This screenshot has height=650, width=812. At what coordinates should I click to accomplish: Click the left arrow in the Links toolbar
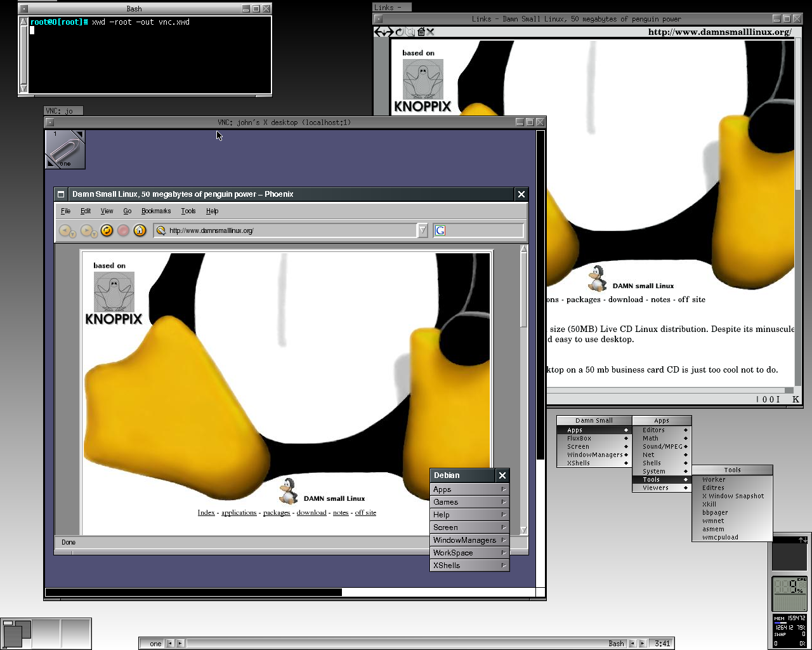[379, 32]
